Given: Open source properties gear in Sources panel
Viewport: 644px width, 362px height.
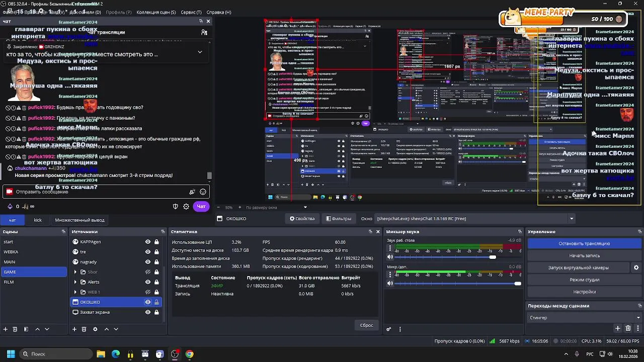Looking at the screenshot, I should tap(95, 329).
